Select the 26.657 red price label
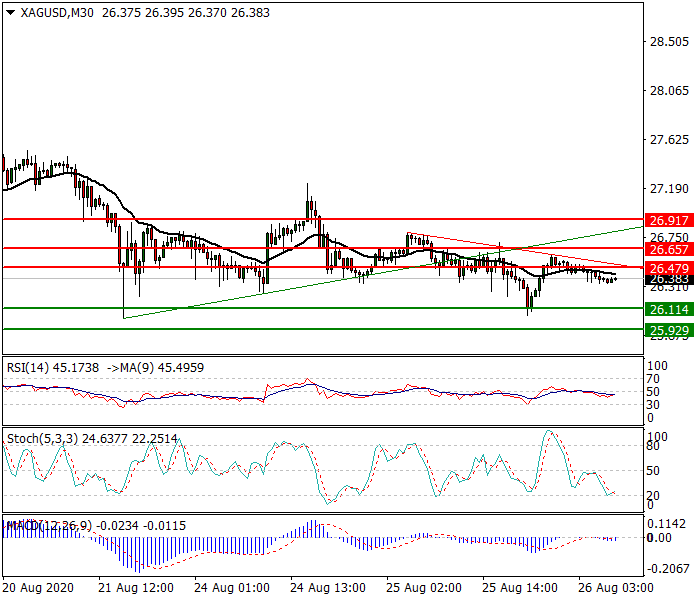Image resolution: width=700 pixels, height=600 pixels. point(669,249)
